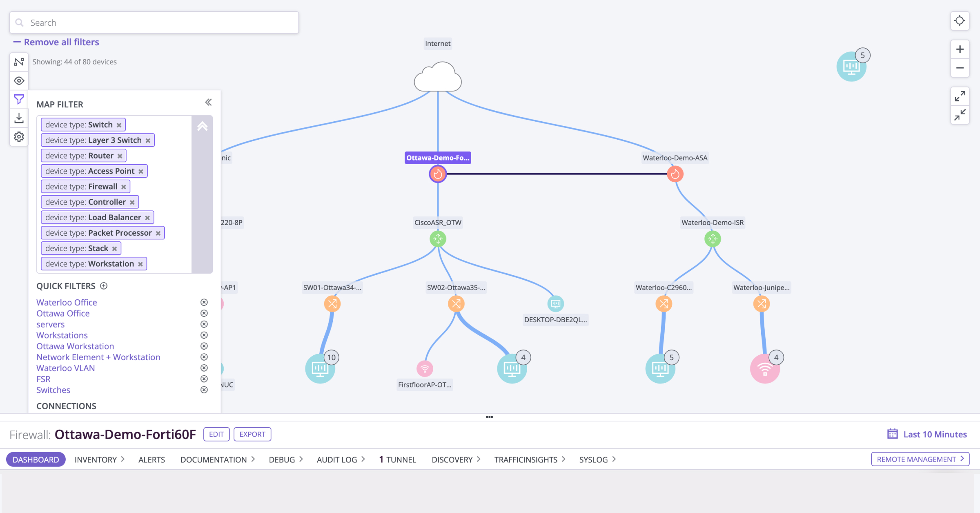Select the Internet cloud node
980x513 pixels.
[x=438, y=77]
